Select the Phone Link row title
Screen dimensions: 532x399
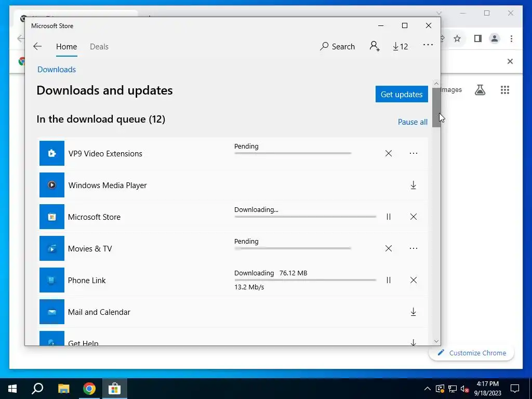coord(87,280)
